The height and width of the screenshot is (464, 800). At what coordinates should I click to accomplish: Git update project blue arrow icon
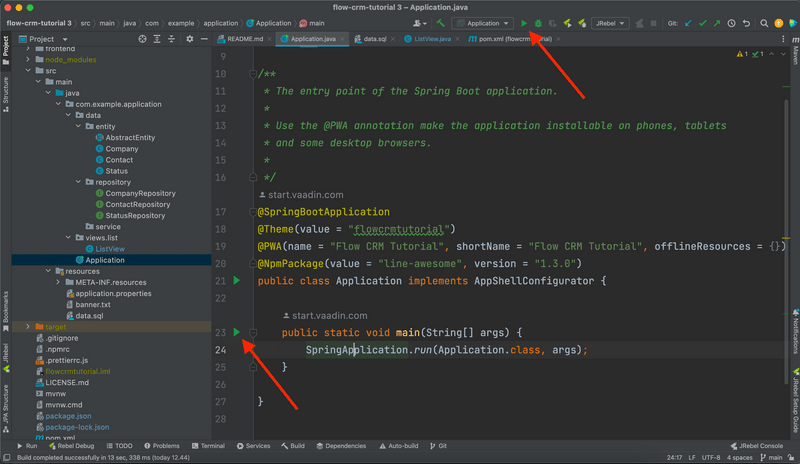688,23
